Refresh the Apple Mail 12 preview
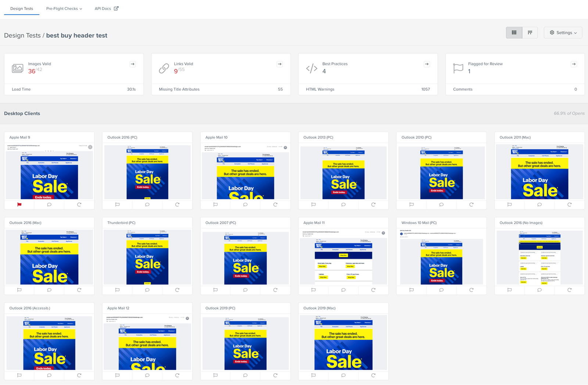588x385 pixels. tap(177, 375)
